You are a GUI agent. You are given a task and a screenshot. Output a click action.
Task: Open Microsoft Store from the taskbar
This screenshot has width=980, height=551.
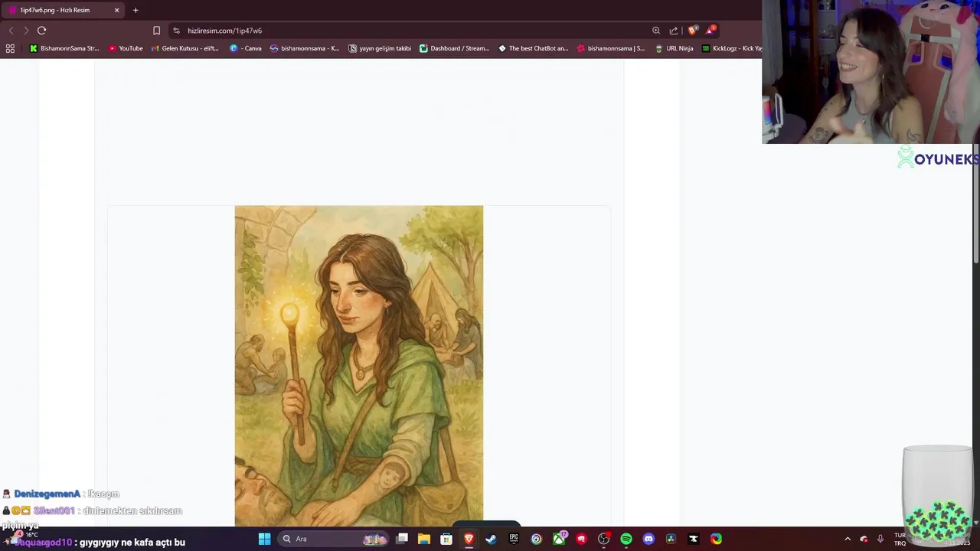coord(446,539)
